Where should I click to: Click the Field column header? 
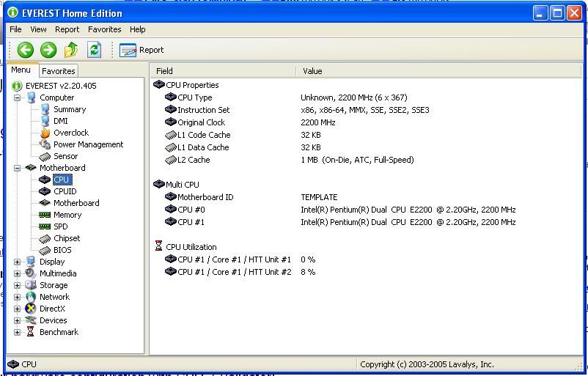tap(223, 71)
